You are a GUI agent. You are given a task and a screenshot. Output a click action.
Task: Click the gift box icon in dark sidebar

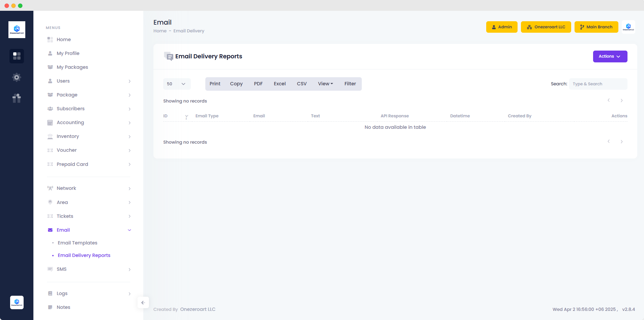coord(17,98)
